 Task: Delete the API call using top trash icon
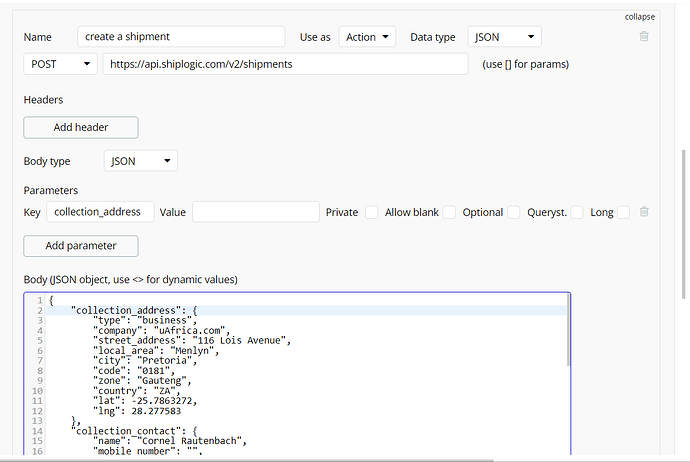pos(644,37)
